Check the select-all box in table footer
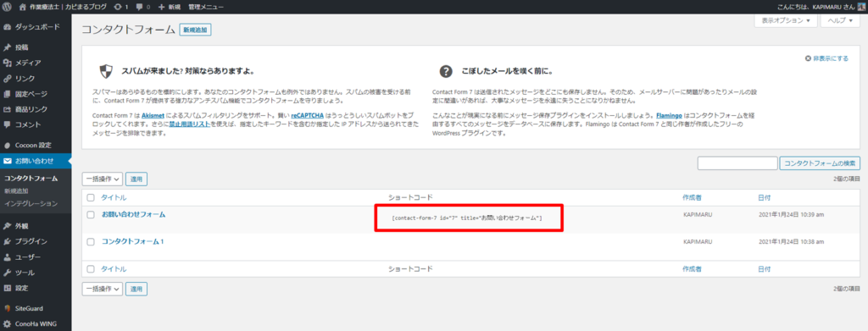This screenshot has width=868, height=331. (91, 269)
